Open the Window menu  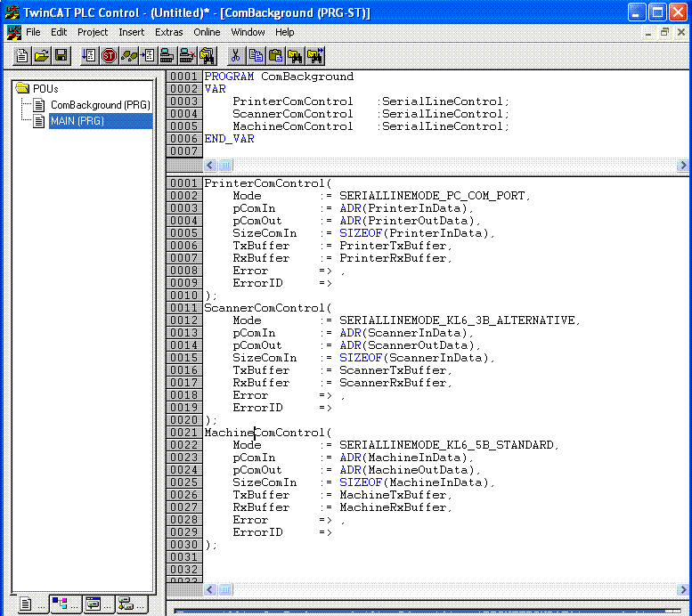click(248, 32)
